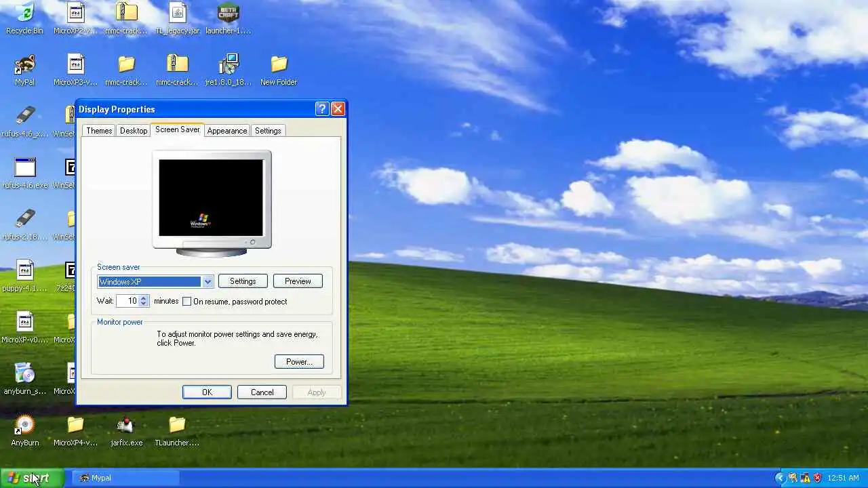This screenshot has width=868, height=488.
Task: Click the Wait minutes input field
Action: coord(127,301)
